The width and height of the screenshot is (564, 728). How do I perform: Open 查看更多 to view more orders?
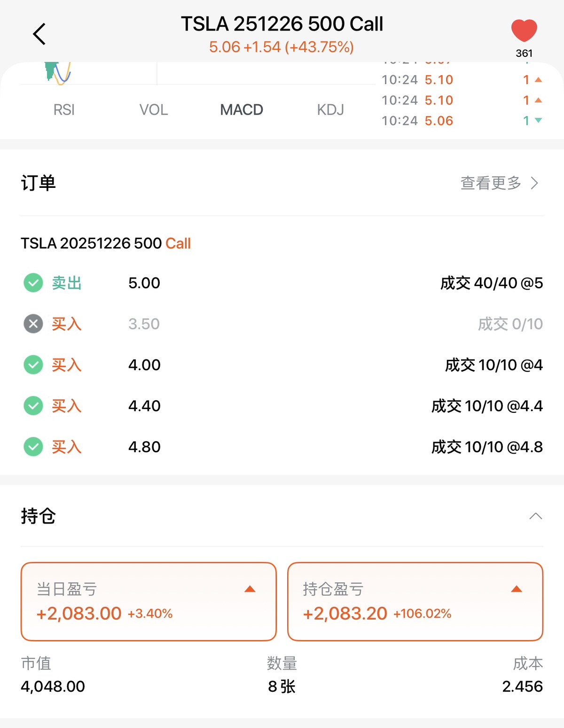point(499,183)
